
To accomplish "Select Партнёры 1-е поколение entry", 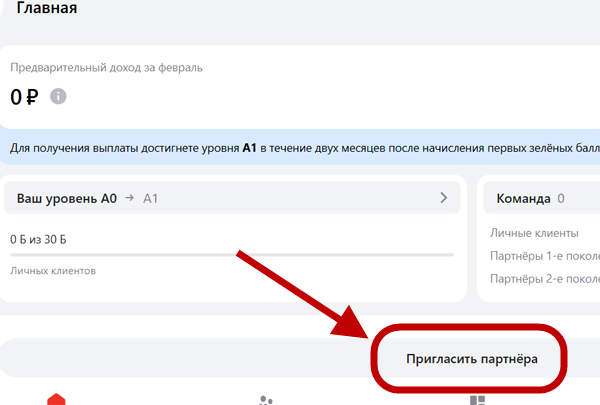I will click(545, 255).
